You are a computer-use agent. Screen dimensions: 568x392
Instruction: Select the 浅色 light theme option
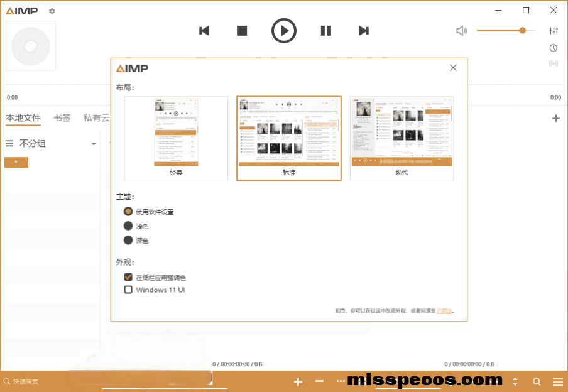[128, 226]
